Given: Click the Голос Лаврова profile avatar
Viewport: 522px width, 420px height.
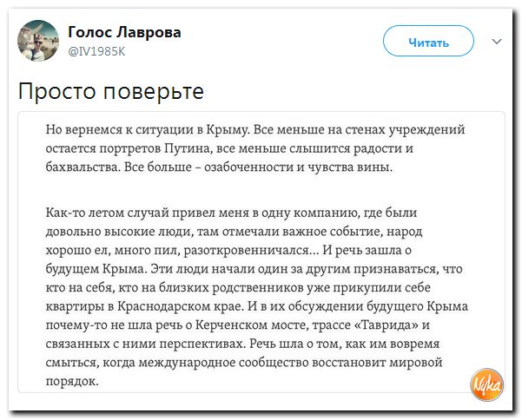Looking at the screenshot, I should (40, 40).
